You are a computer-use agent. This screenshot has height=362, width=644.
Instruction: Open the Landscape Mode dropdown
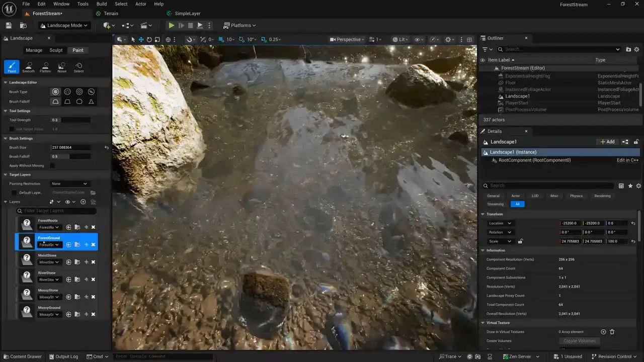64,26
